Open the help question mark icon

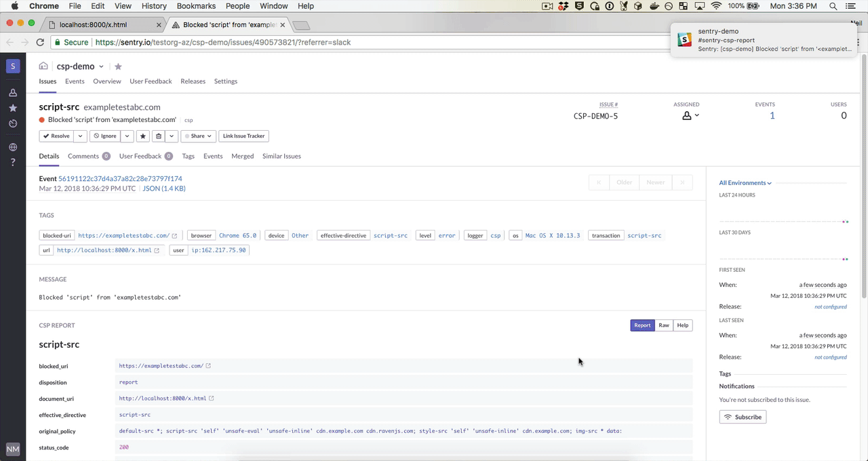click(x=13, y=163)
